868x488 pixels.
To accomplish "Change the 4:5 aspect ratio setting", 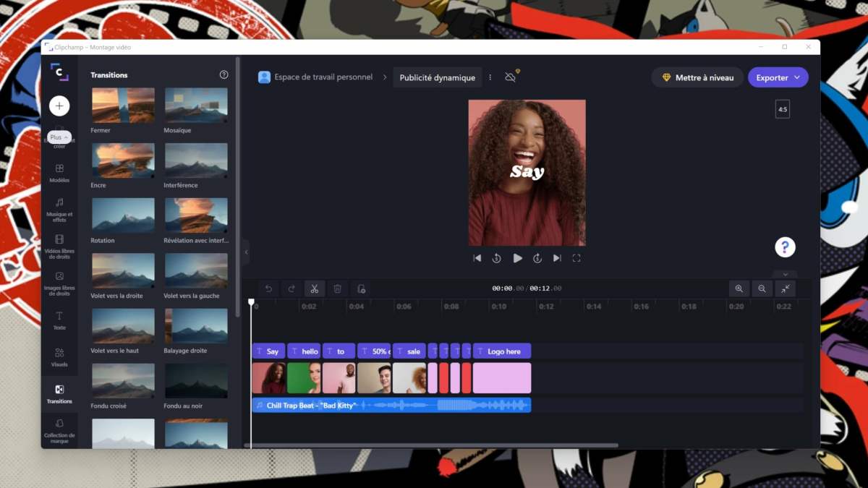I will coord(783,109).
